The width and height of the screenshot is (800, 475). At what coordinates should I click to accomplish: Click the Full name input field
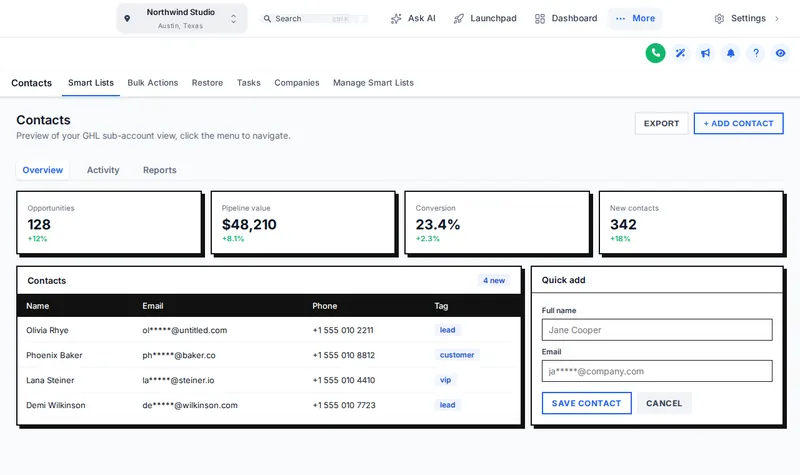pyautogui.click(x=657, y=330)
